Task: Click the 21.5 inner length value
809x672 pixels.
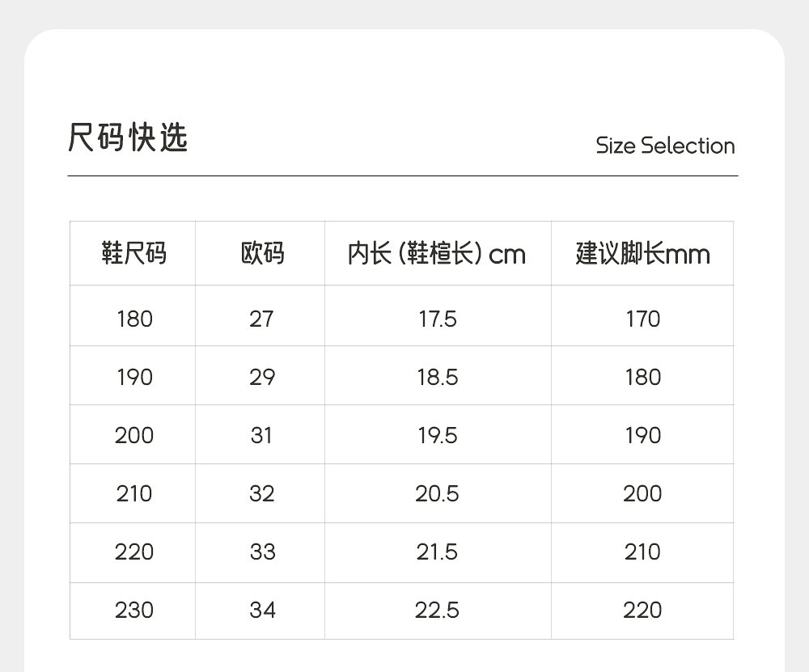Action: pyautogui.click(x=438, y=552)
